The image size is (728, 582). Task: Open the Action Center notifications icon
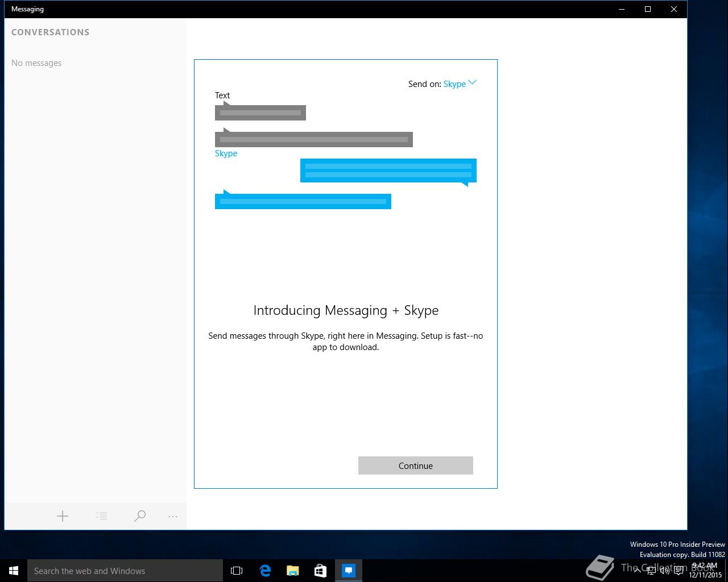(679, 571)
